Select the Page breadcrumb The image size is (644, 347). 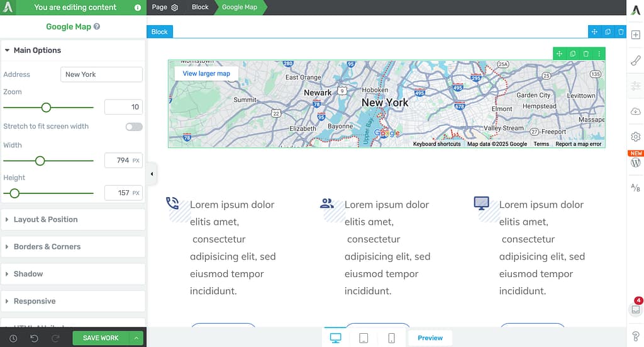pyautogui.click(x=159, y=7)
